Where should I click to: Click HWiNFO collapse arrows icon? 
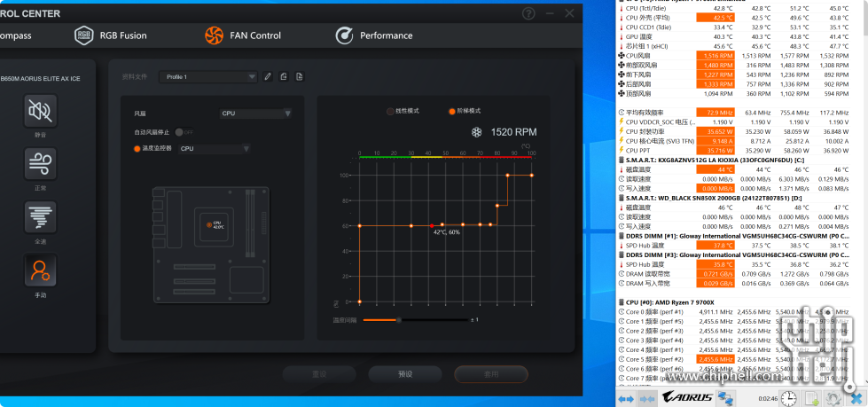point(647,398)
